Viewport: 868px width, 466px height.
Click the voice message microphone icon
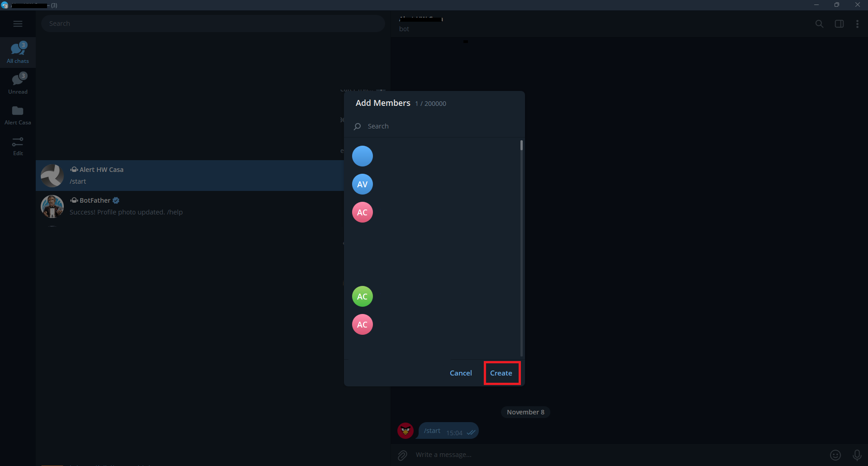857,455
